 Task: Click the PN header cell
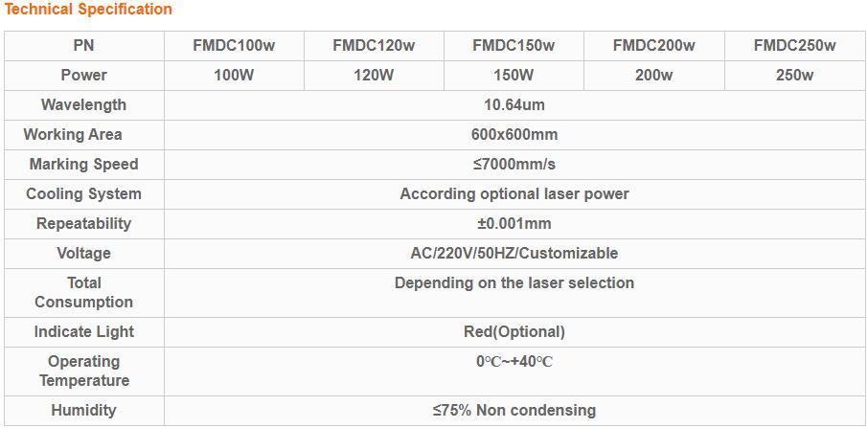point(83,45)
